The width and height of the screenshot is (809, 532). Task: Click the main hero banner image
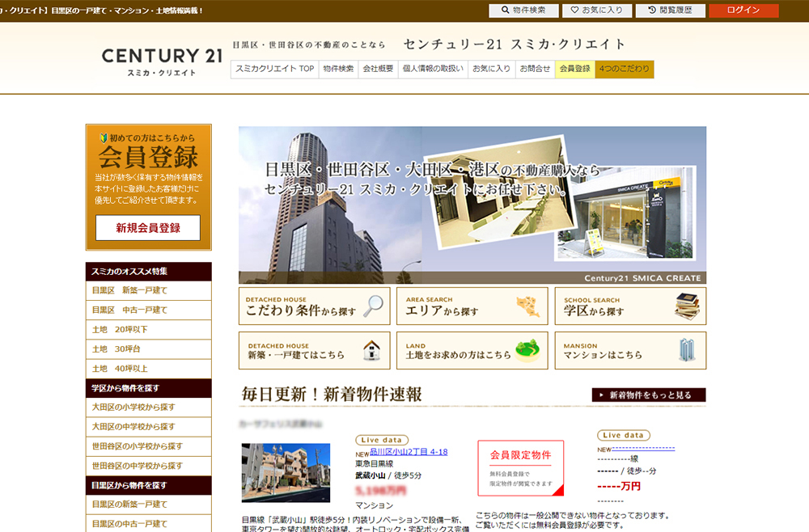point(472,205)
